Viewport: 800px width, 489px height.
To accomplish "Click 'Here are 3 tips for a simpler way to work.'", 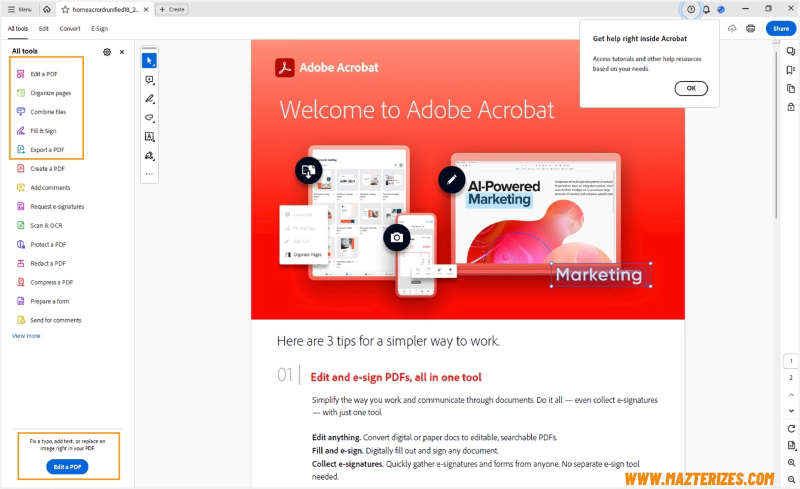I will point(388,341).
